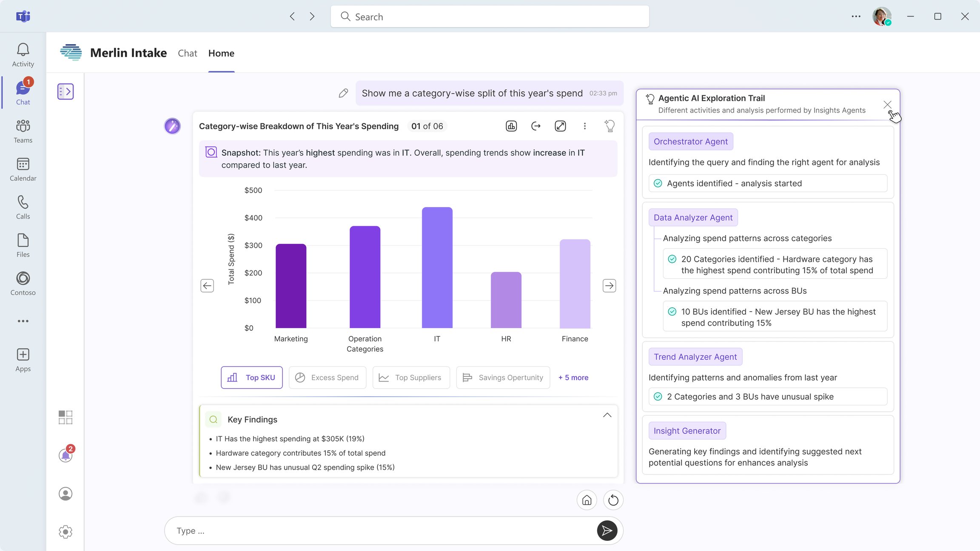Screen dimensions: 980x551
Task: Show more apps ellipsis in sidebar
Action: coord(23,321)
